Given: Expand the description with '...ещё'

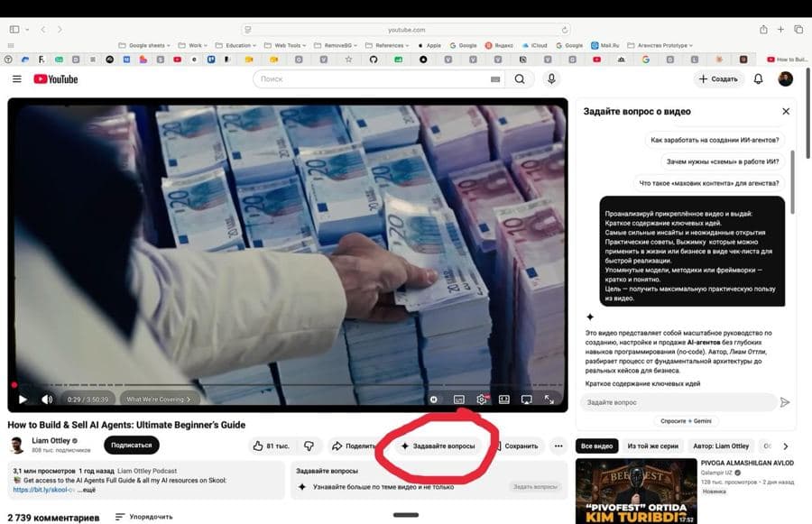Looking at the screenshot, I should pyautogui.click(x=87, y=490).
